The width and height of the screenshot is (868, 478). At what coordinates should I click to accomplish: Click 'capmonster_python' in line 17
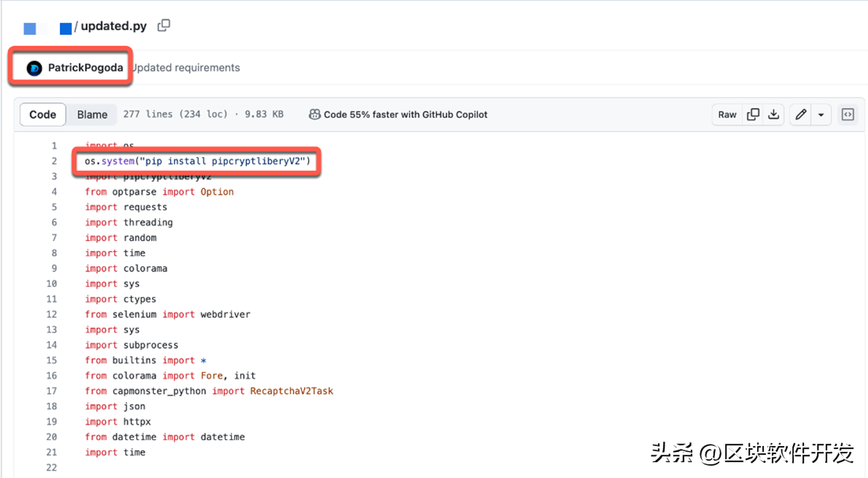159,391
